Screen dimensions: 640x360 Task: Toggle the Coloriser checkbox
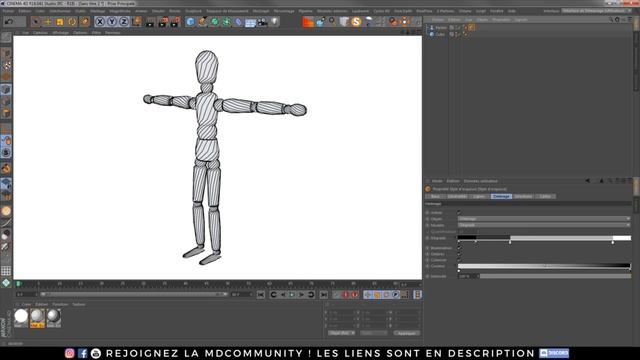click(459, 260)
